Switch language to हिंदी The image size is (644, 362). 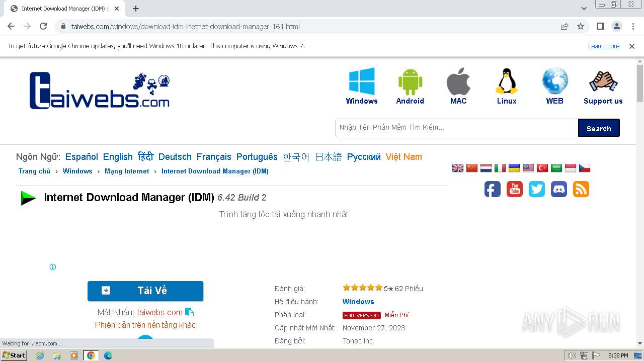145,157
